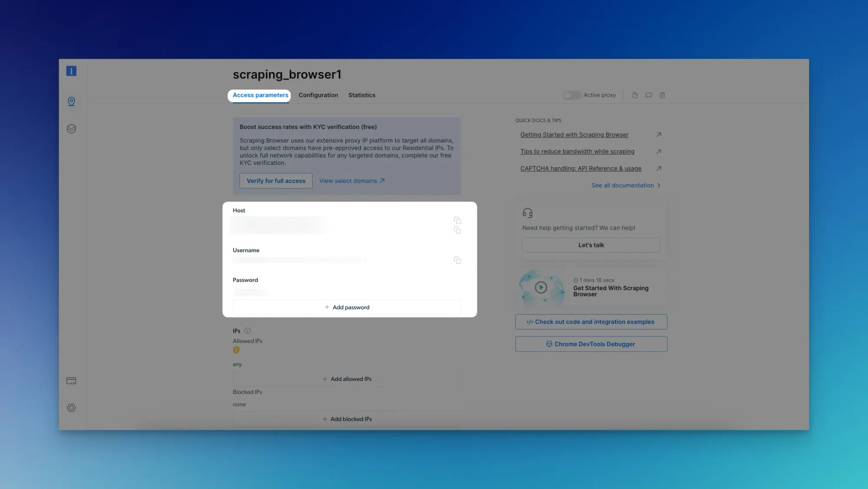Toggle the Active proxy switch

coord(571,96)
